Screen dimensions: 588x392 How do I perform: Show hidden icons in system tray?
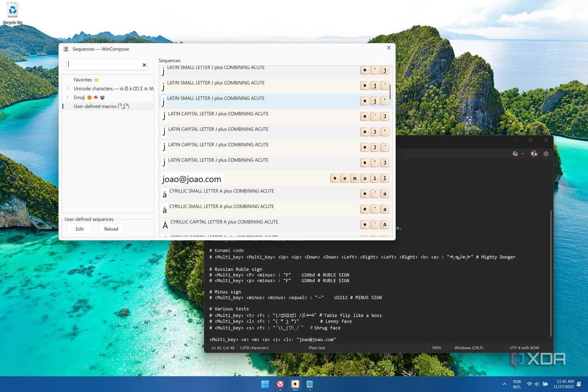click(x=504, y=384)
